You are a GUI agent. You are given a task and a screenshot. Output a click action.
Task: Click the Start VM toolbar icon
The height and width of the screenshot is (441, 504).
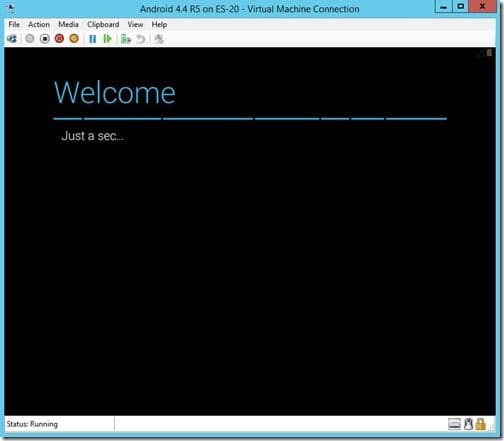tap(30, 39)
